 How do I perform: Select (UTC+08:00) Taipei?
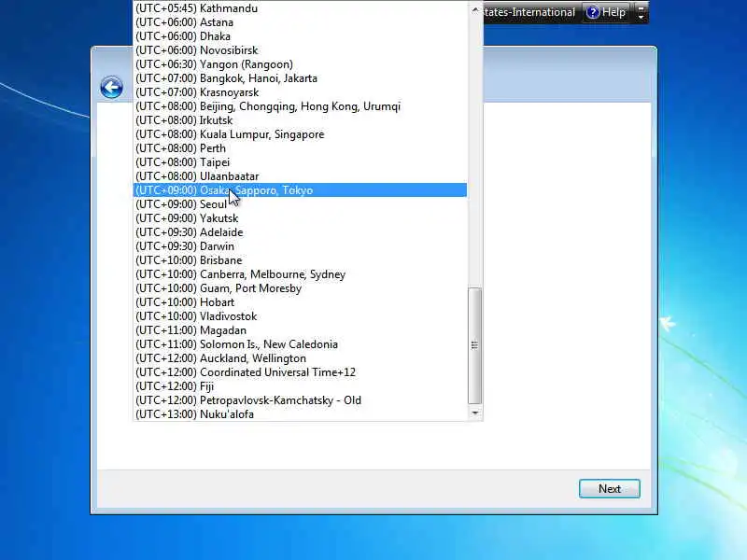tap(300, 162)
